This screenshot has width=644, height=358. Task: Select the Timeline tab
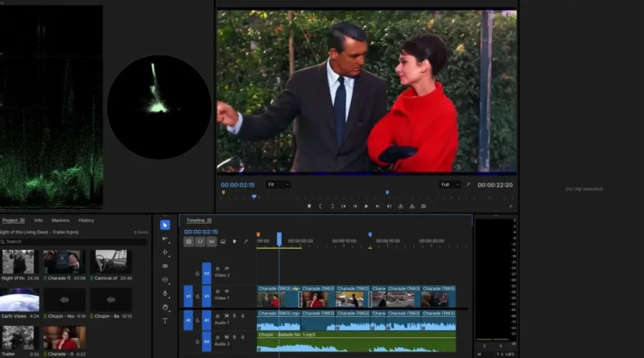pos(196,220)
